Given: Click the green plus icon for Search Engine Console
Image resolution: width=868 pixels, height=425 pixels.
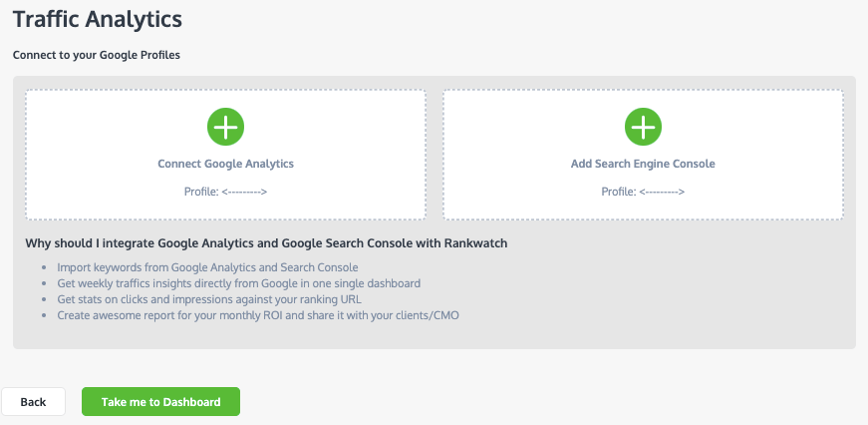Looking at the screenshot, I should coord(643,127).
